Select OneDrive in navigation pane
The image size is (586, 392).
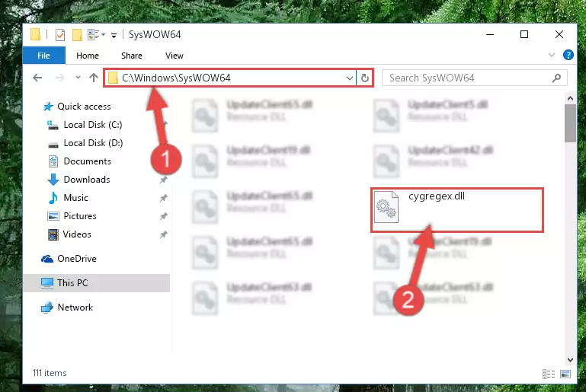pyautogui.click(x=77, y=259)
